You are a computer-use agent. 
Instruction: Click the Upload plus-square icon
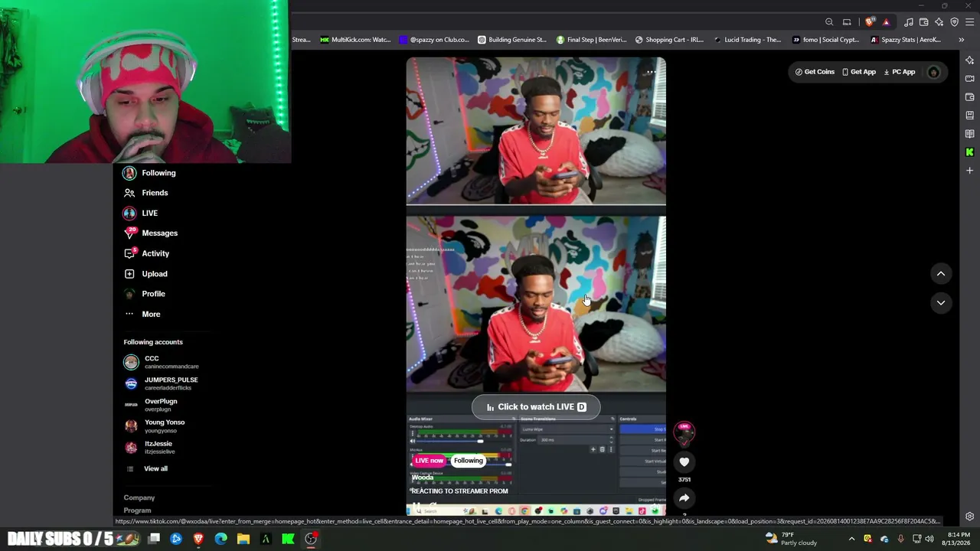click(x=129, y=273)
